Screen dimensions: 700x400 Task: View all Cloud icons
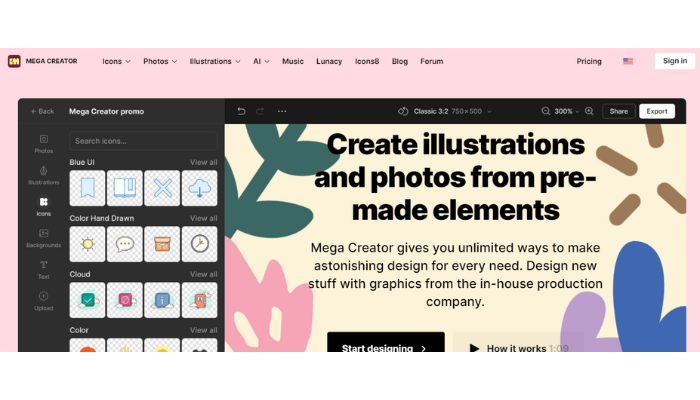(x=204, y=274)
